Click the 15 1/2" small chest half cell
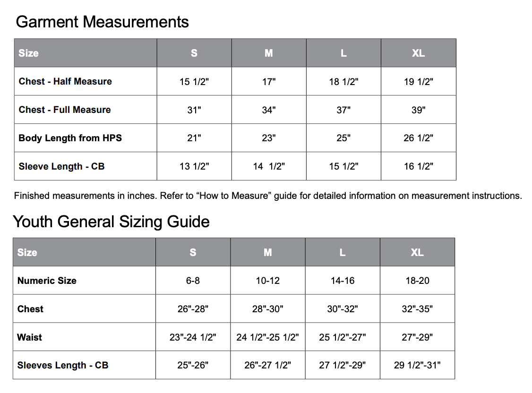The width and height of the screenshot is (532, 393). point(194,82)
